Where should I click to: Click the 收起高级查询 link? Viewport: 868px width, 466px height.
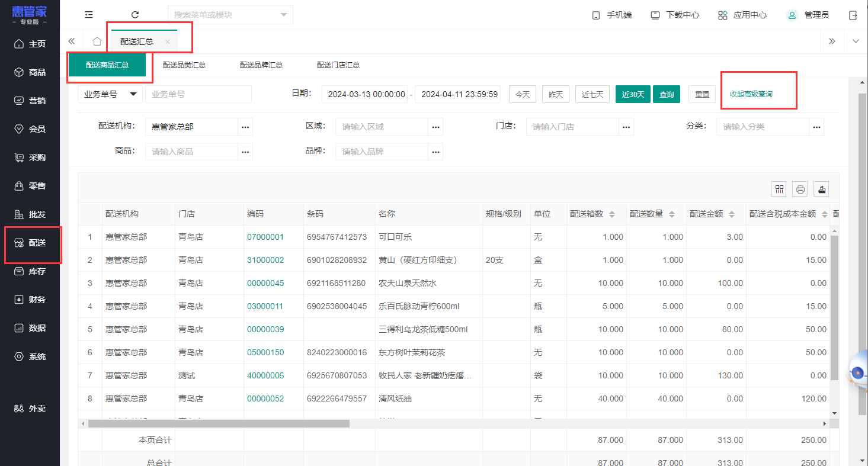751,94
